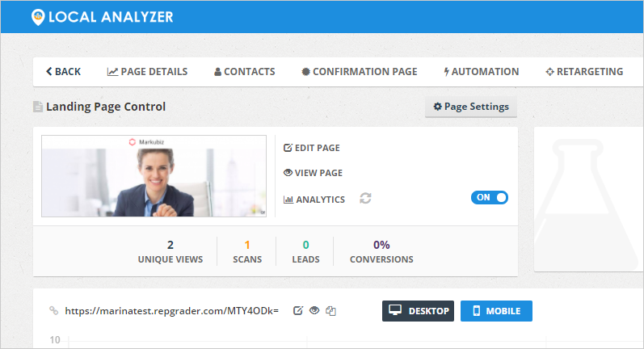Switch preview to Mobile view
Screen dimensions: 644x349
click(496, 311)
